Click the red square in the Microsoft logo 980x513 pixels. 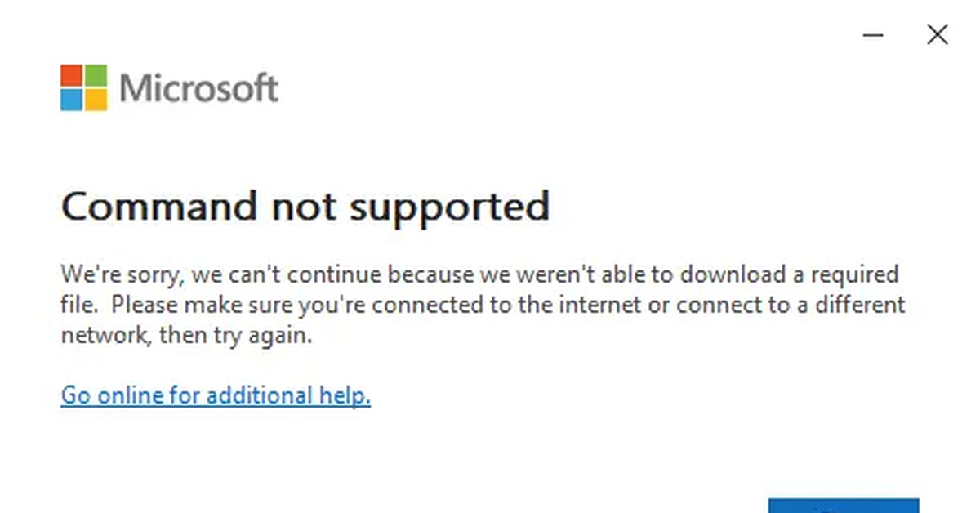point(71,76)
